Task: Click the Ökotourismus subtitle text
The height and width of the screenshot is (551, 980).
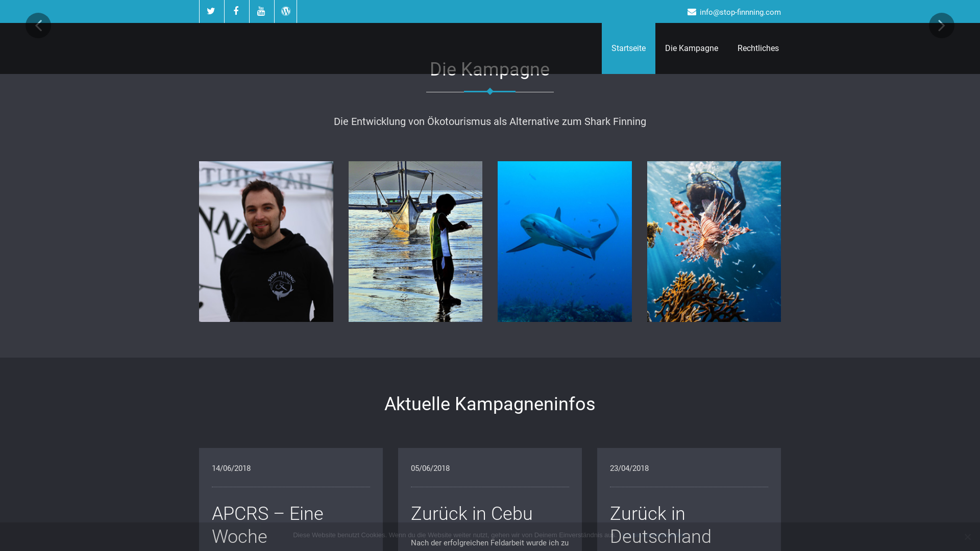Action: [490, 121]
